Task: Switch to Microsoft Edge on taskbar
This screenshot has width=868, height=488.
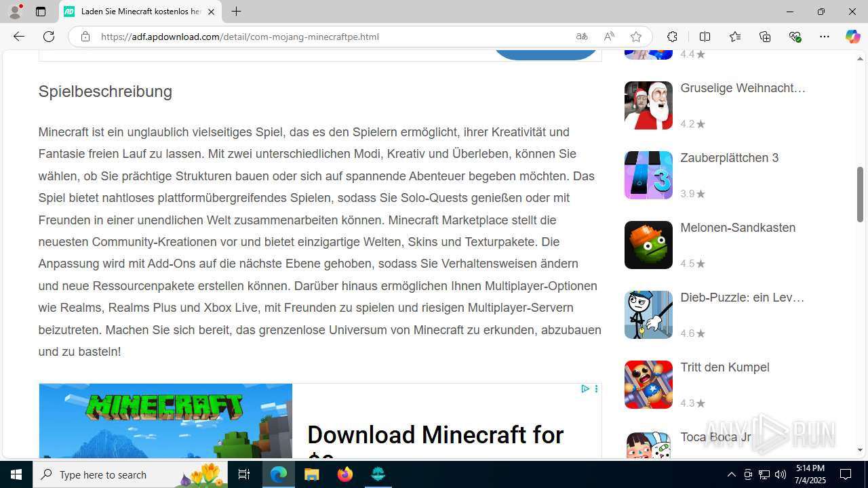Action: [x=279, y=474]
